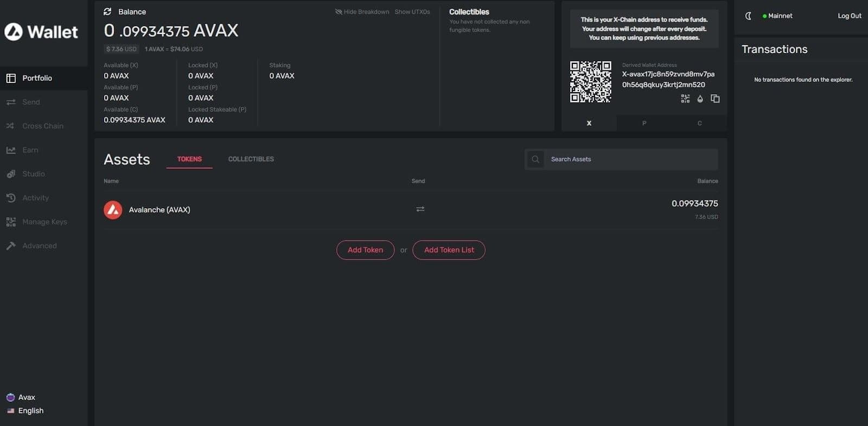Focus the Search Assets field
868x426 pixels.
click(621, 159)
